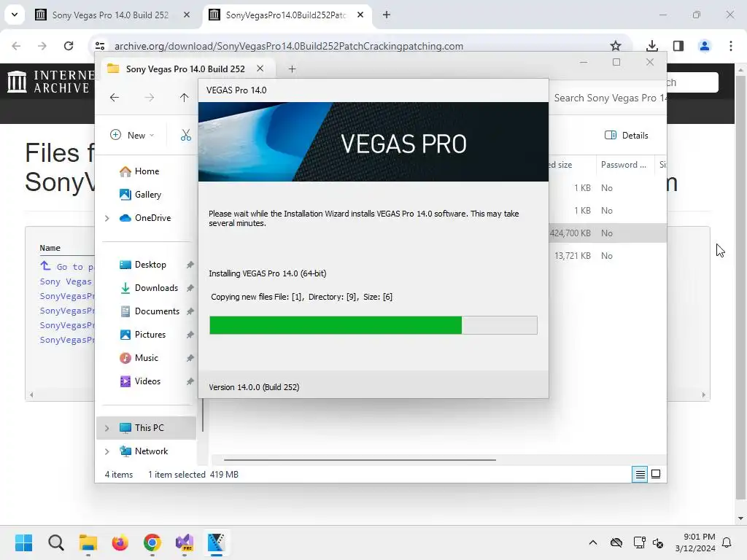Go forward in File Explorer
This screenshot has width=747, height=560.
coord(149,98)
